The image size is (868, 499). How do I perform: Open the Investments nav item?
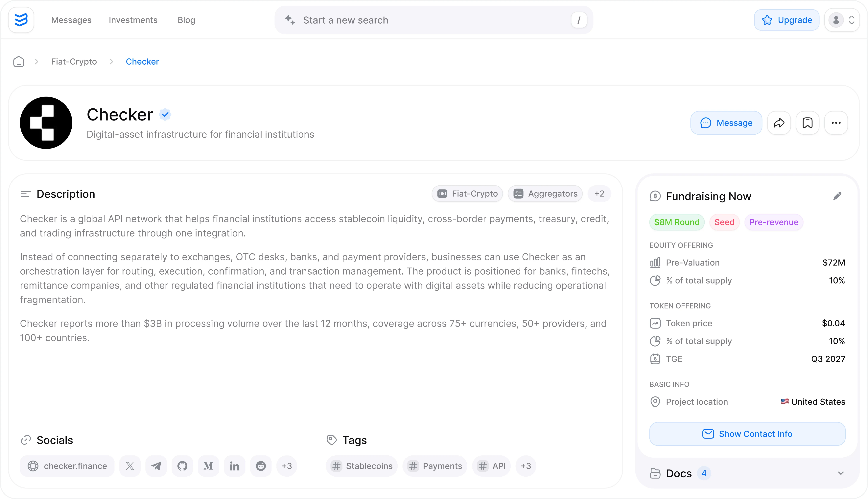(x=133, y=20)
